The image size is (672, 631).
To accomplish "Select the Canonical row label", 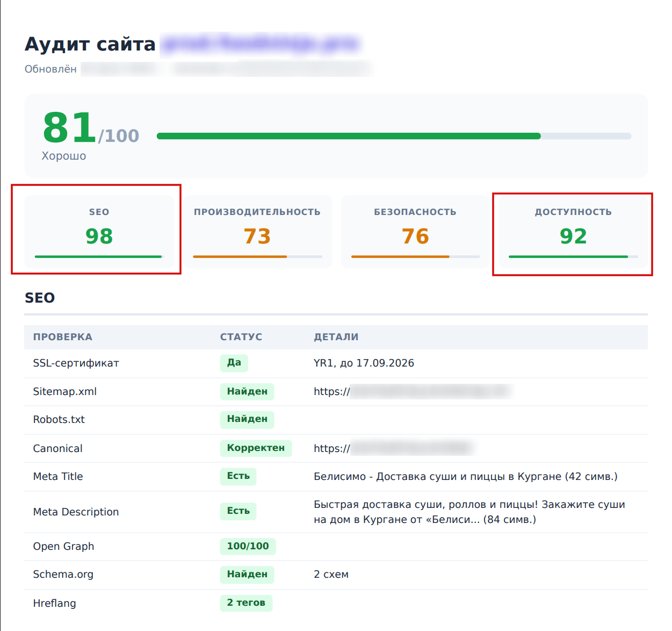I will tap(57, 448).
